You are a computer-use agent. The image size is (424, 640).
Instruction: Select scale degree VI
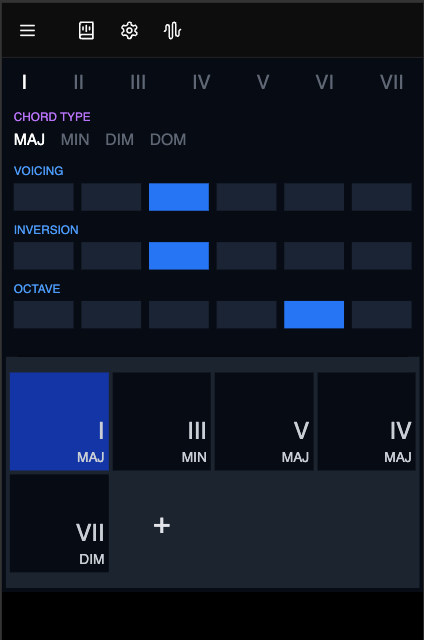(x=324, y=82)
